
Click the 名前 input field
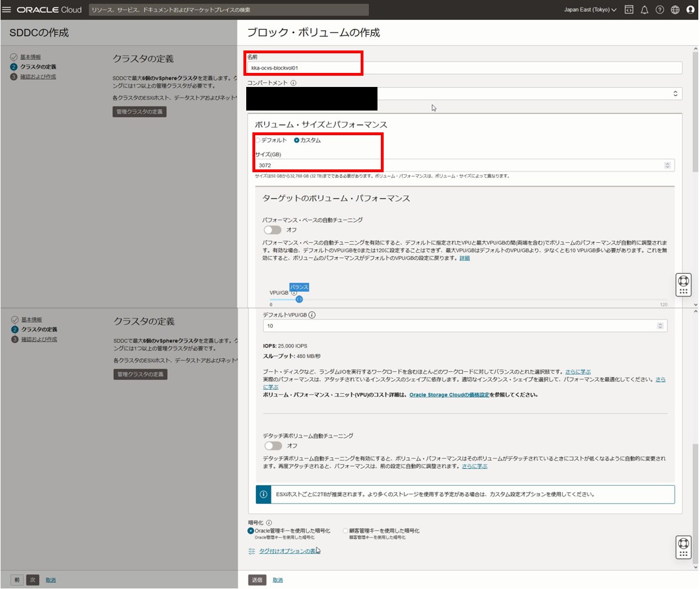pyautogui.click(x=464, y=68)
